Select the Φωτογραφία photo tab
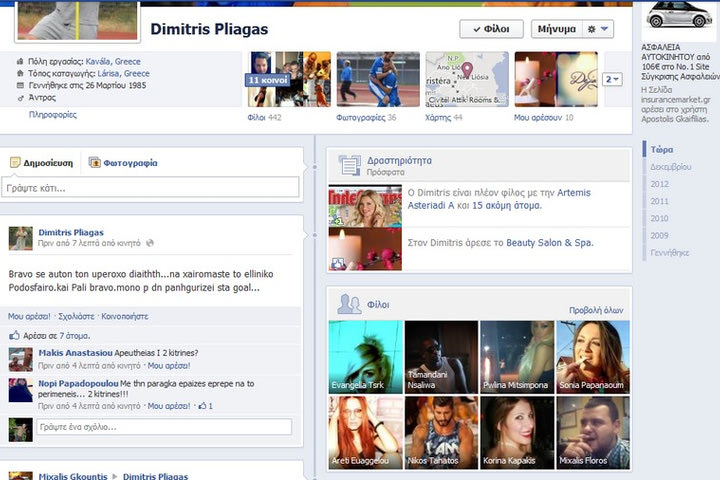Image resolution: width=720 pixels, height=480 pixels. [x=123, y=163]
